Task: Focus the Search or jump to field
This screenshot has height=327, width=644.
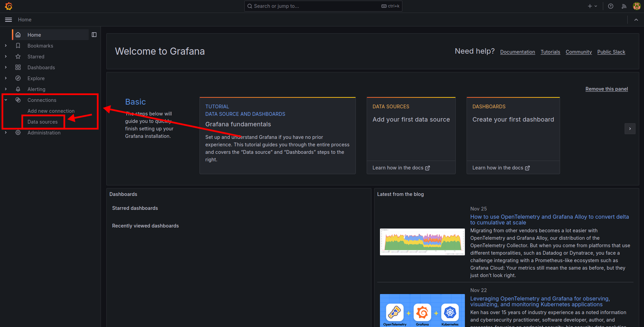Action: click(x=323, y=6)
